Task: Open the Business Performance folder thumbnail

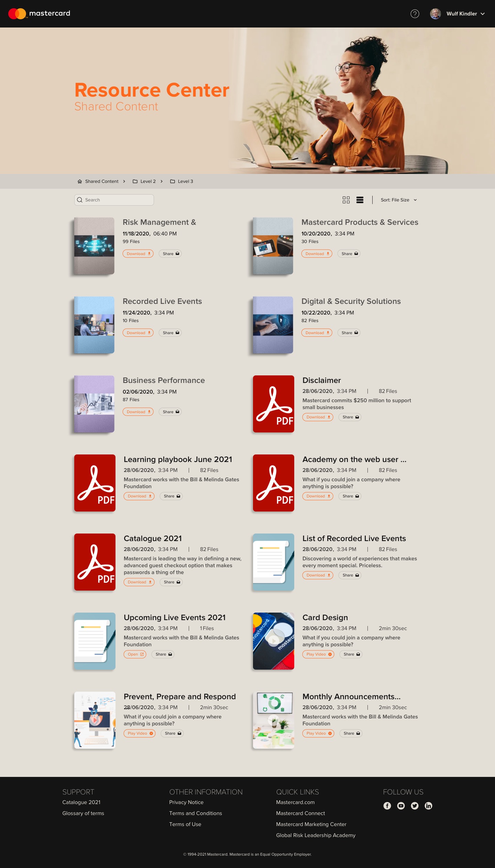Action: [x=94, y=404]
